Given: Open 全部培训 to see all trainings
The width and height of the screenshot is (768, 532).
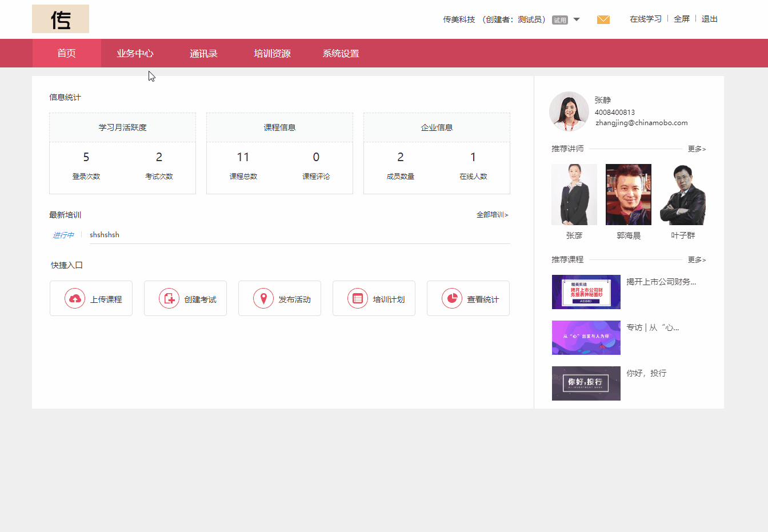Looking at the screenshot, I should (x=492, y=214).
